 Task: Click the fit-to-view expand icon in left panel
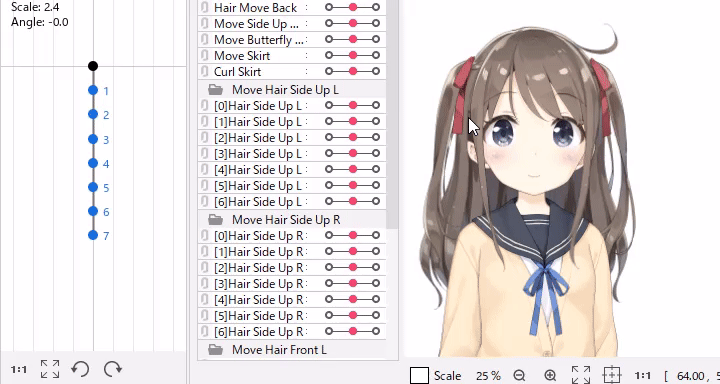pyautogui.click(x=50, y=369)
